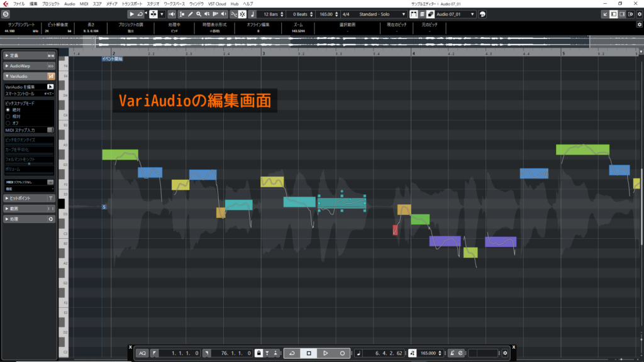Open the ファイル menu
644x362 pixels.
pyautogui.click(x=19, y=4)
